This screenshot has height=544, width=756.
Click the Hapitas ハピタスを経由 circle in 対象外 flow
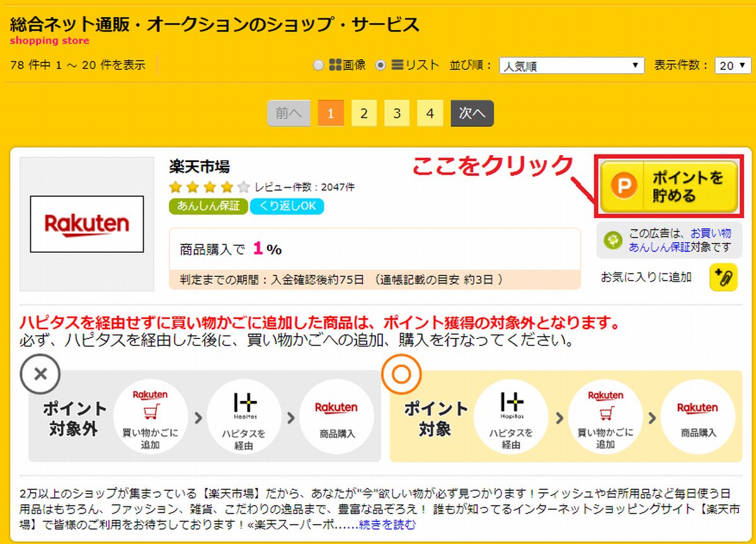[x=244, y=416]
